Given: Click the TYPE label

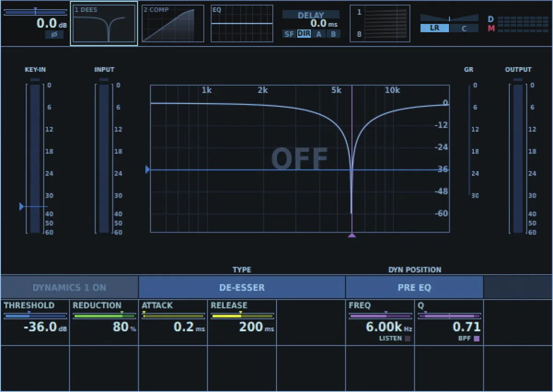Looking at the screenshot, I should (242, 270).
